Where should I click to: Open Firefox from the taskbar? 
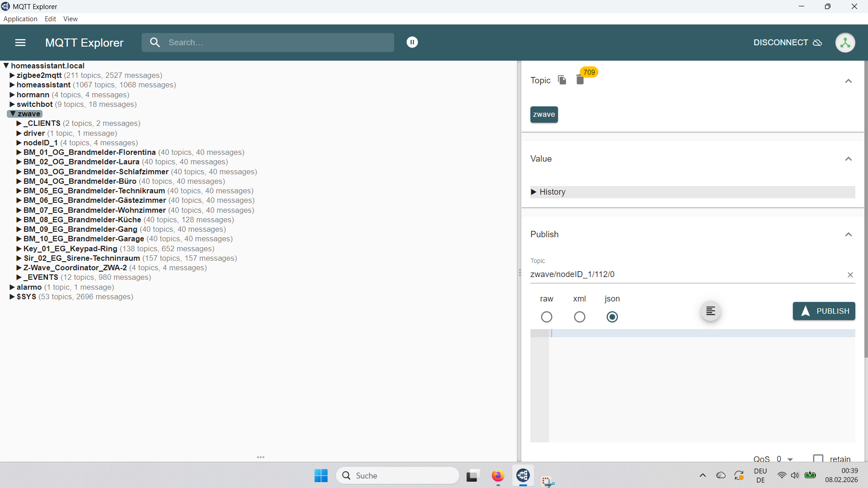[x=498, y=475]
